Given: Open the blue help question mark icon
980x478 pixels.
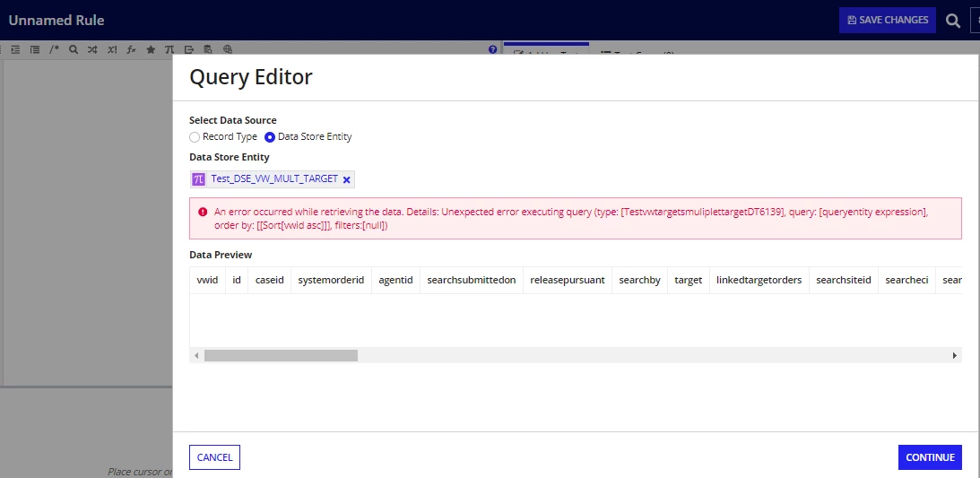Looking at the screenshot, I should coord(492,49).
